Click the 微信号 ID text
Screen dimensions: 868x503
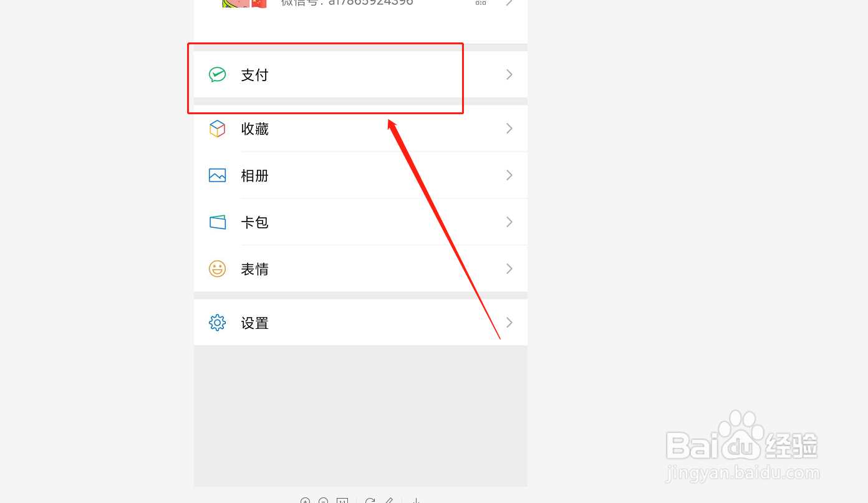pyautogui.click(x=347, y=2)
